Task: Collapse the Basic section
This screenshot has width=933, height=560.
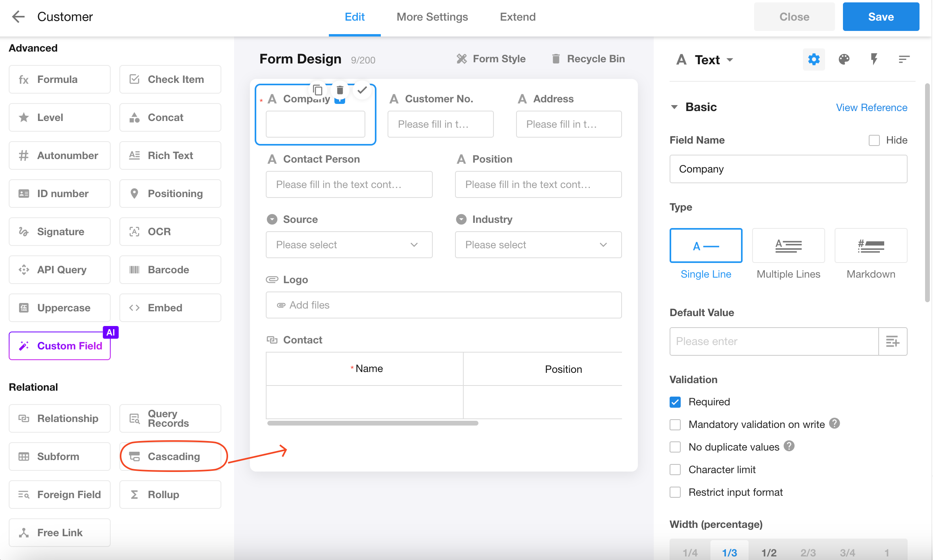Action: tap(674, 107)
